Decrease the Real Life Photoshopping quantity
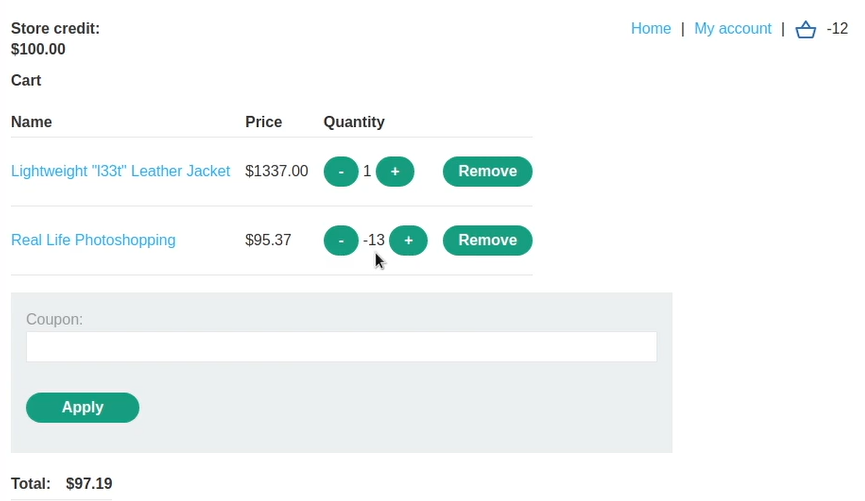 (341, 240)
